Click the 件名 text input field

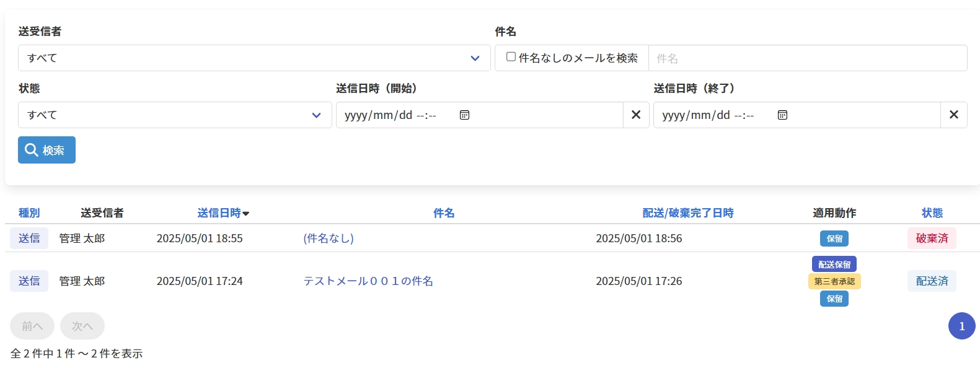click(807, 58)
